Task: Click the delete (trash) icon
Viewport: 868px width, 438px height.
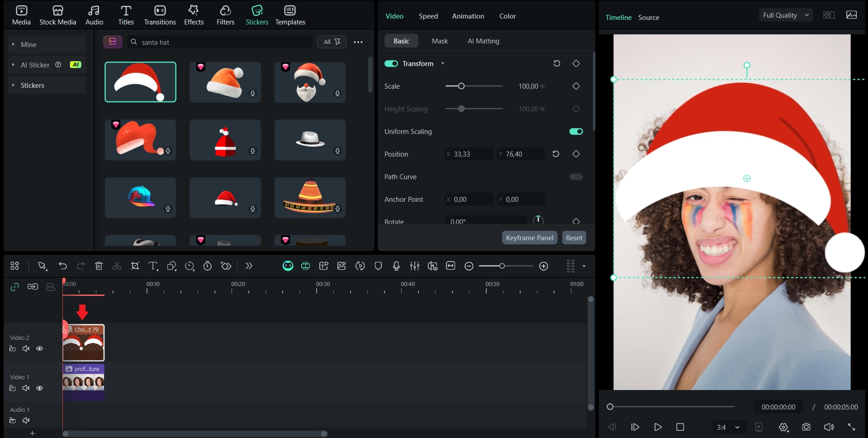Action: (x=99, y=266)
